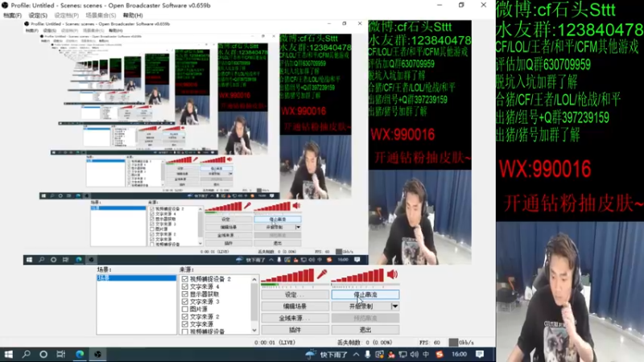Select the highlighted scene in 场景 list

(x=136, y=278)
